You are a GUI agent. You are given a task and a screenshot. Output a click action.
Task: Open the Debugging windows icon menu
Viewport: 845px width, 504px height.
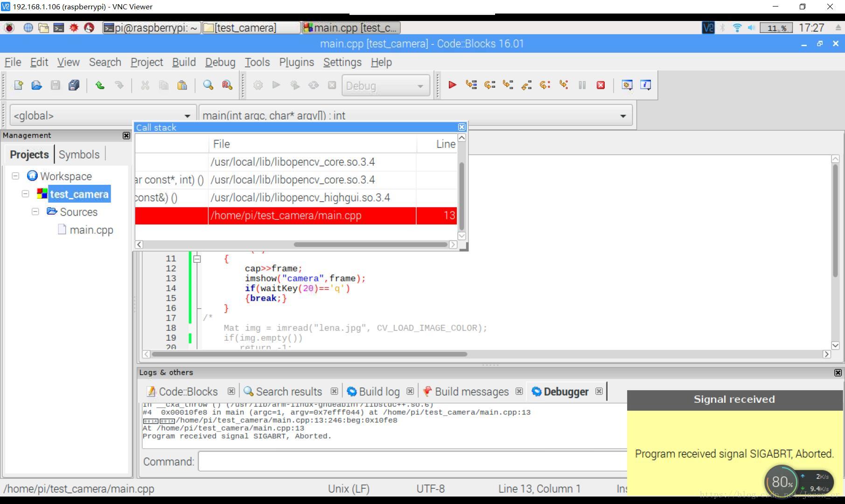tap(627, 85)
